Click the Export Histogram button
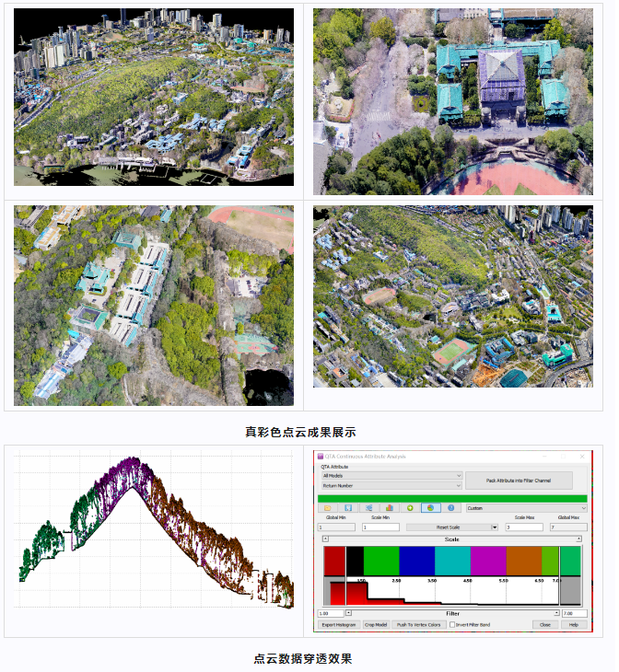This screenshot has width=619, height=672. (339, 625)
